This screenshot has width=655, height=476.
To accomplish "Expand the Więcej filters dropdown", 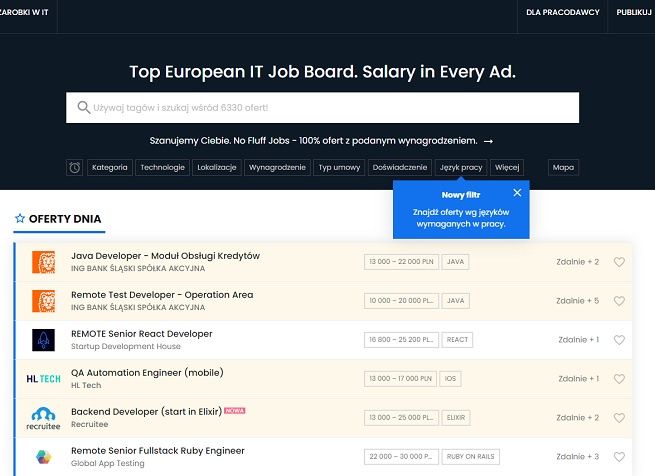I will [507, 168].
